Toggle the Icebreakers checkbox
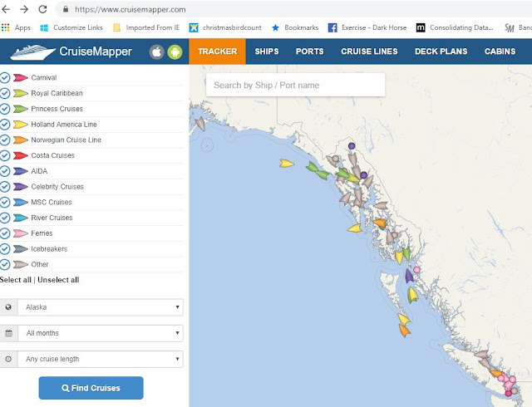The height and width of the screenshot is (407, 532). [x=5, y=249]
